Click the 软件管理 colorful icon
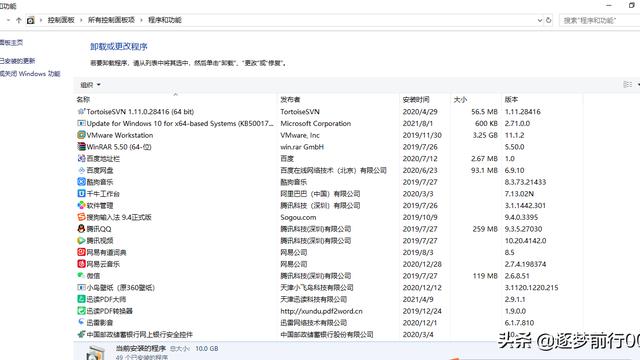This screenshot has width=640, height=360. coord(81,205)
